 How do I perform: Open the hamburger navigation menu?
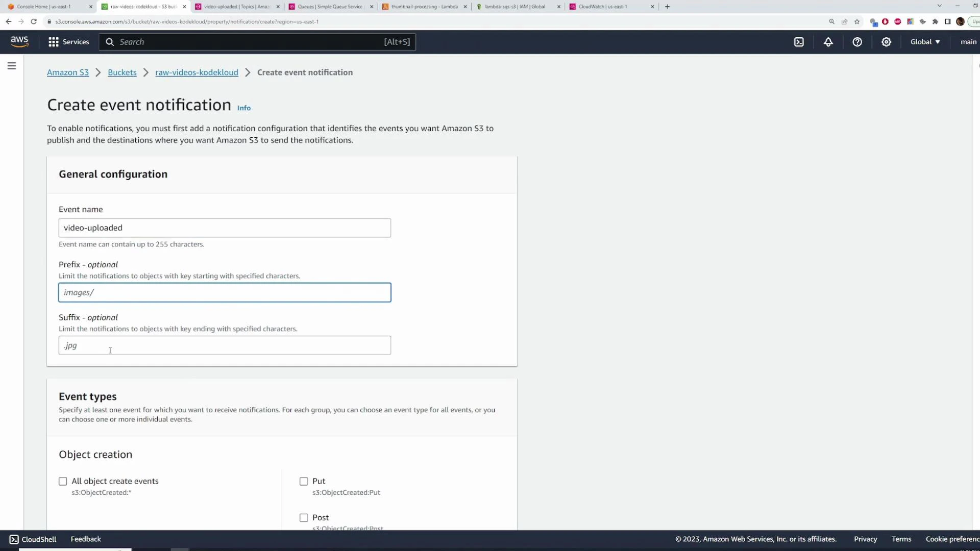(x=12, y=65)
